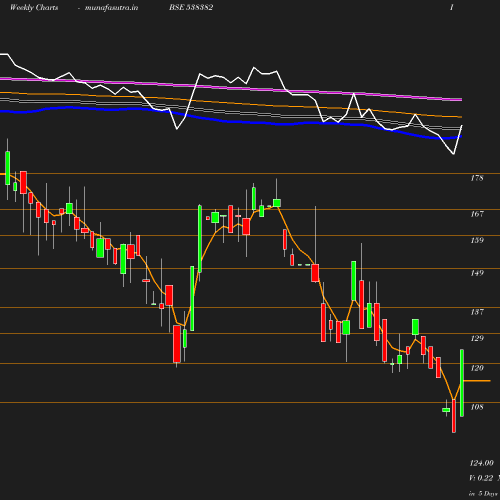The width and height of the screenshot is (500, 500).
Task: Click the 'in 5 Days' label
Action: point(483,494)
